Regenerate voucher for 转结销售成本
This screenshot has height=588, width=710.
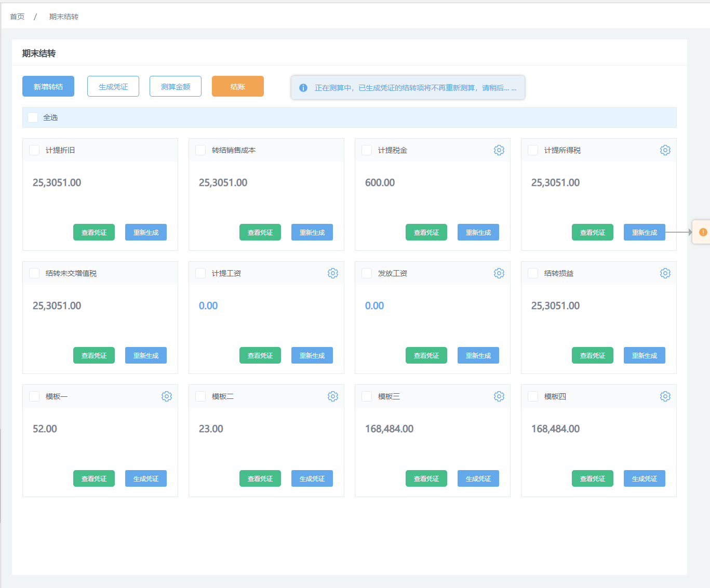click(x=312, y=232)
